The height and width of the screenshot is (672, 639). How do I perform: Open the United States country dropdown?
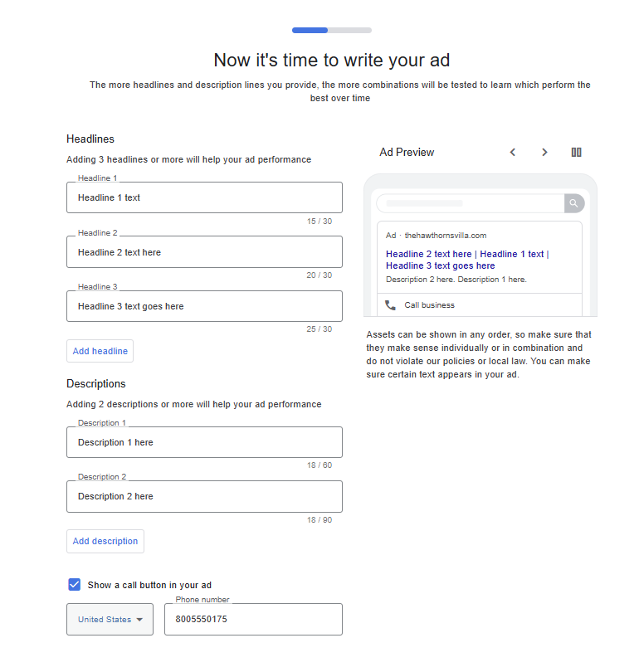point(110,619)
